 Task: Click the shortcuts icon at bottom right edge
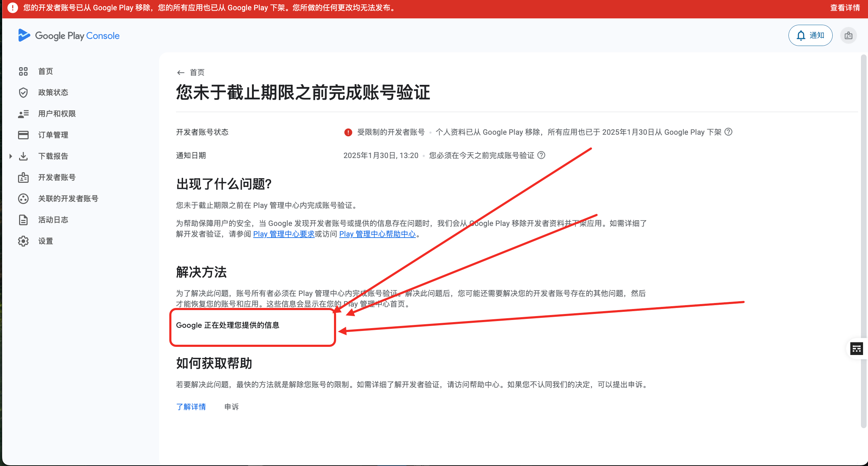click(x=856, y=349)
